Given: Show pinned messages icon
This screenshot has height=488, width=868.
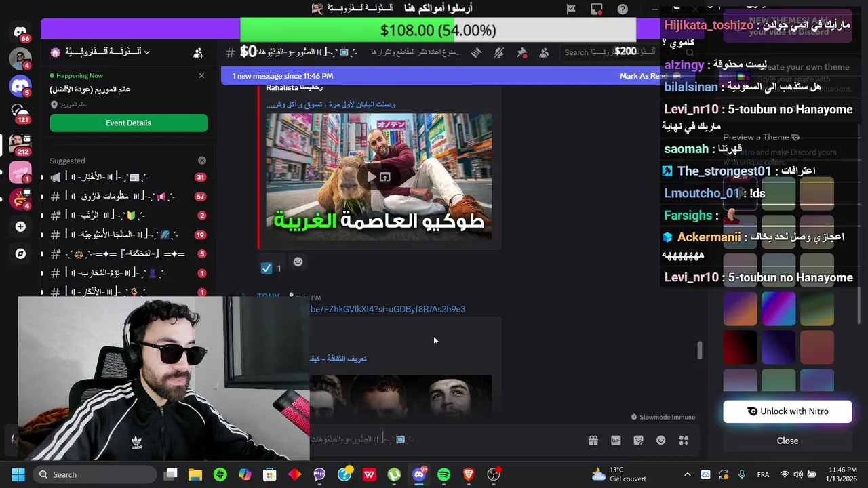Looking at the screenshot, I should point(522,52).
